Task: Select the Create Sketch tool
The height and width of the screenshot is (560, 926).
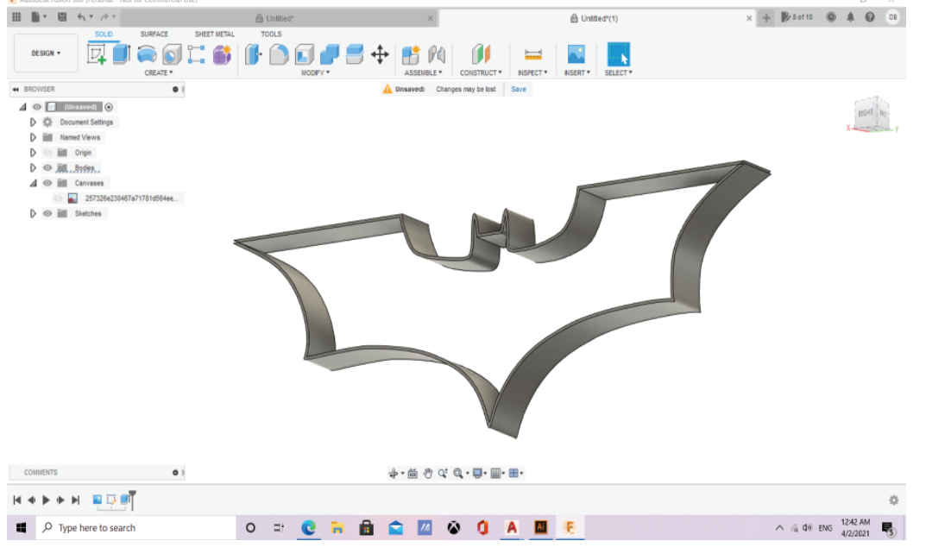Action: click(x=97, y=54)
